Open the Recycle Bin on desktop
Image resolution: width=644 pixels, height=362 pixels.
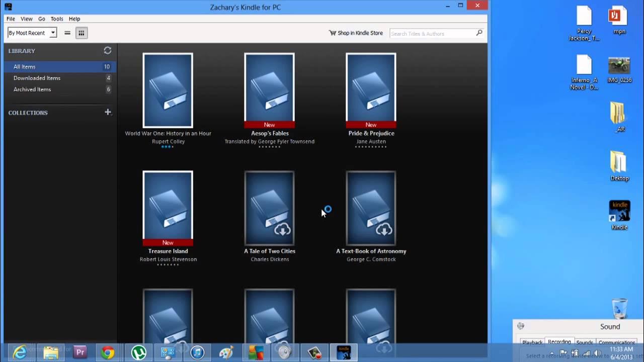tap(619, 309)
